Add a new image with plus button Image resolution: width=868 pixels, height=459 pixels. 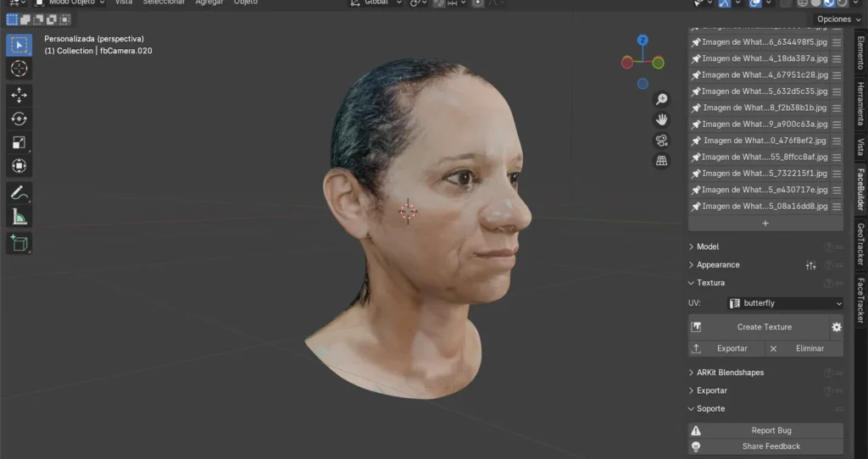(x=765, y=224)
